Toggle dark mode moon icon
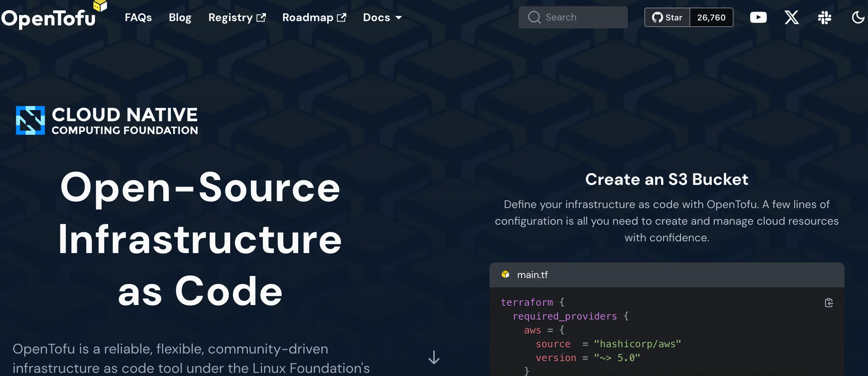The height and width of the screenshot is (376, 868). point(858,17)
